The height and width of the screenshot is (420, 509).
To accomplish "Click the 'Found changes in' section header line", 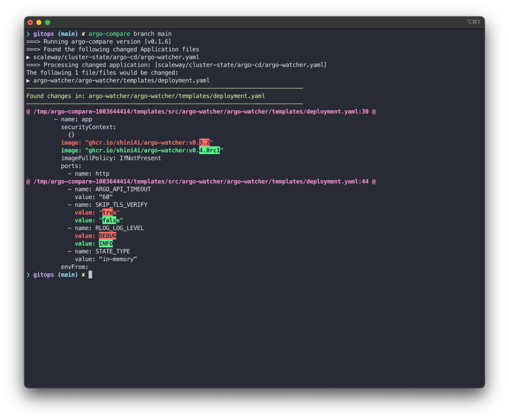I will click(x=146, y=95).
